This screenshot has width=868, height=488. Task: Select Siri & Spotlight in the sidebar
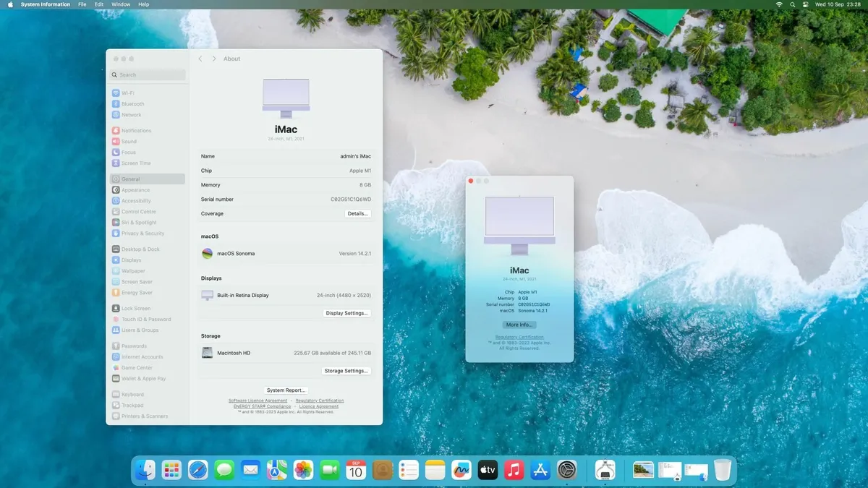[x=148, y=223]
